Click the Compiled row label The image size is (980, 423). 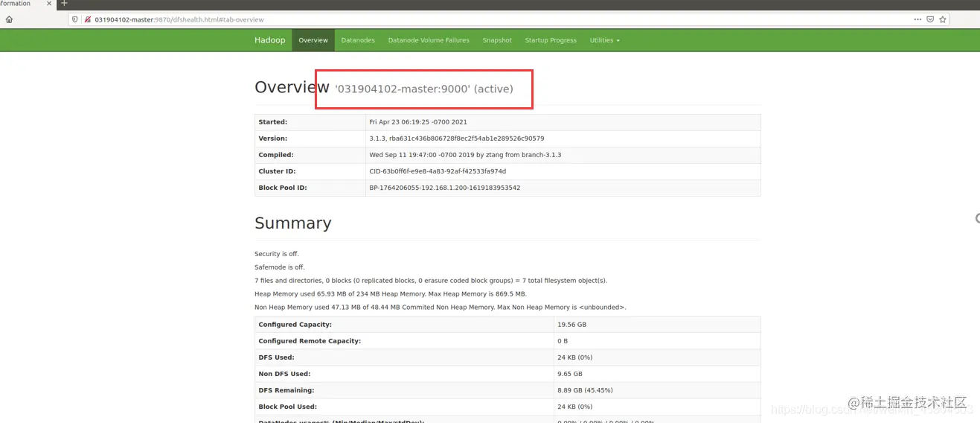click(276, 155)
